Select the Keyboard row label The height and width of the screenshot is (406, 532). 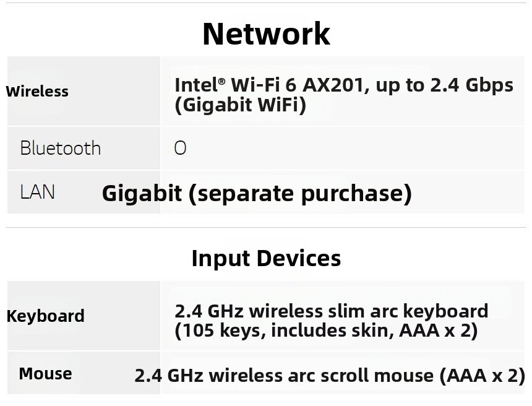click(45, 316)
